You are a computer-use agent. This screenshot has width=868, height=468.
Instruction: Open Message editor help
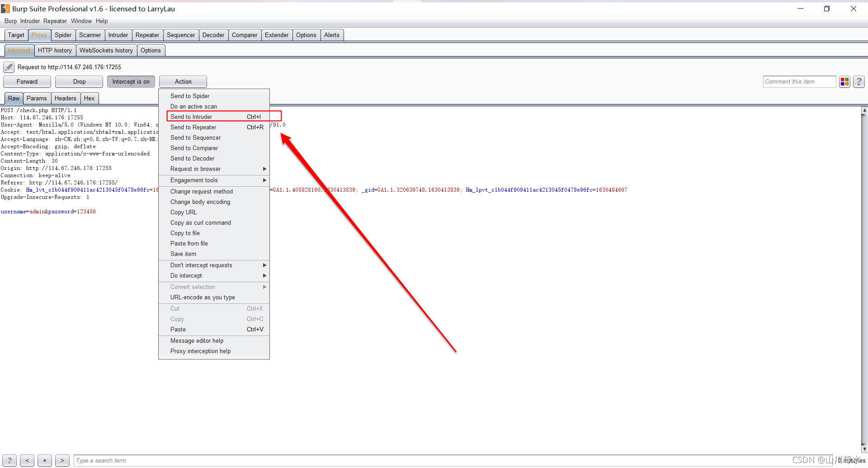[214, 341]
